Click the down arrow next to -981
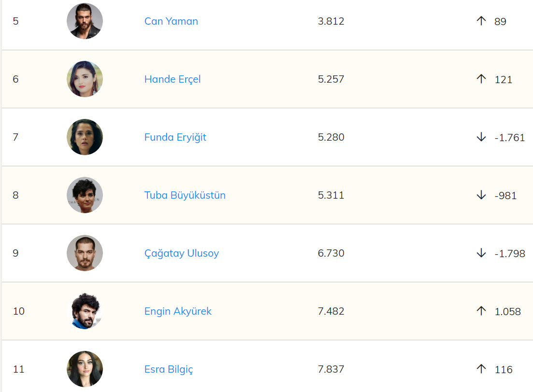 pos(481,195)
